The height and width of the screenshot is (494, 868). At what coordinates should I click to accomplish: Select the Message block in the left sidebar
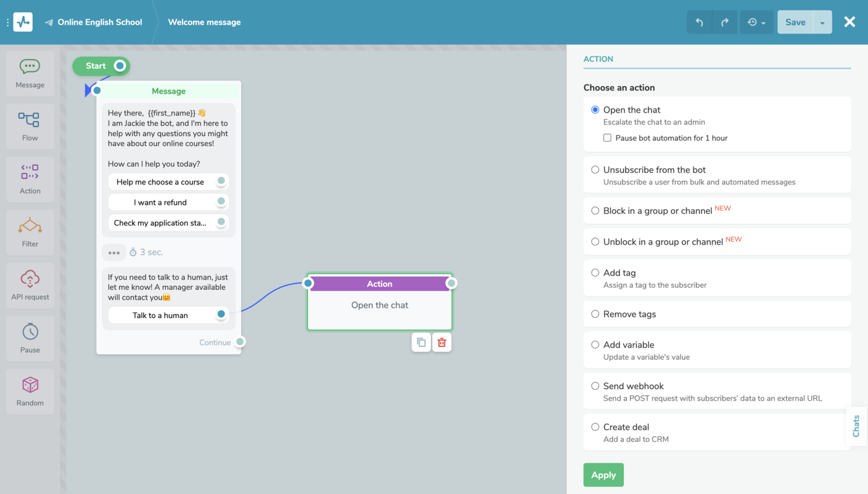coord(30,73)
